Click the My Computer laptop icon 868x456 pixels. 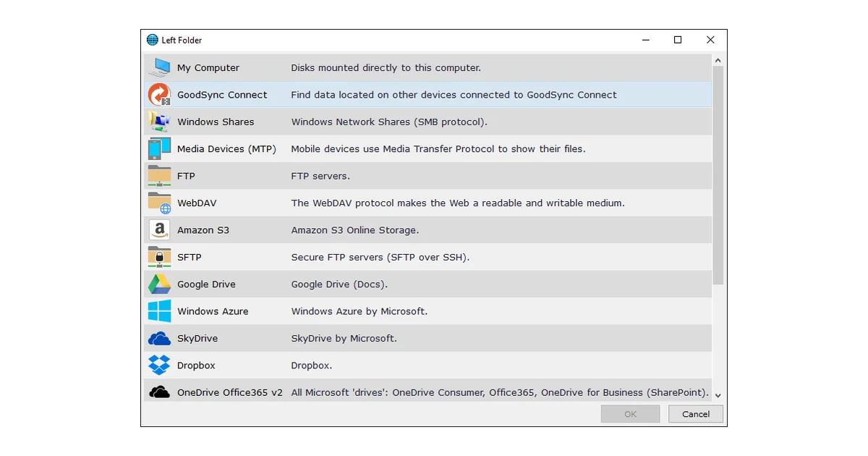coord(159,67)
